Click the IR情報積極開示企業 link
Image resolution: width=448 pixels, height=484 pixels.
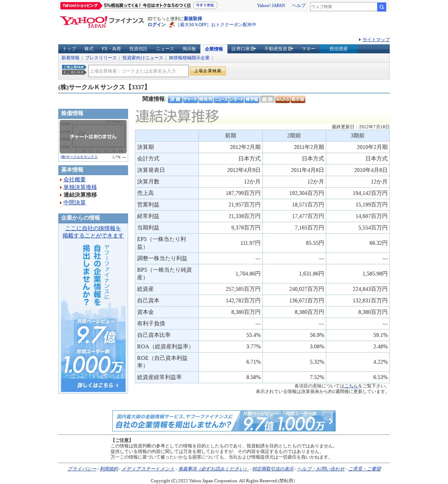pyautogui.click(x=189, y=58)
